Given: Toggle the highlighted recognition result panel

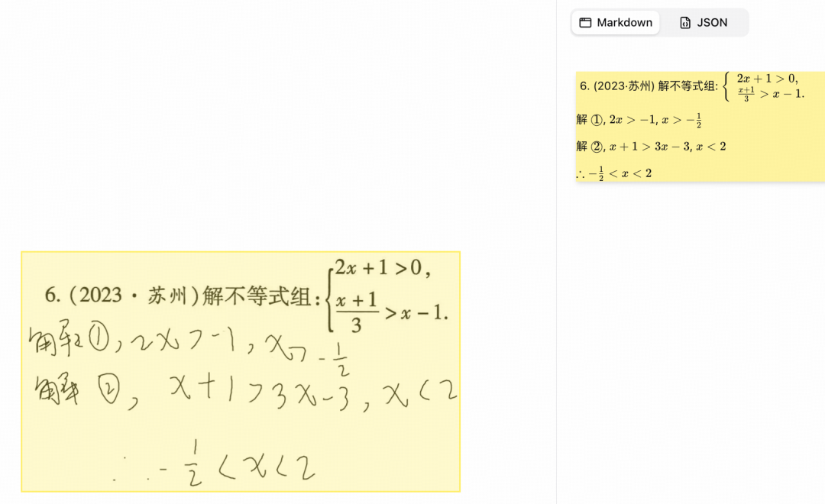Looking at the screenshot, I should tap(699, 126).
